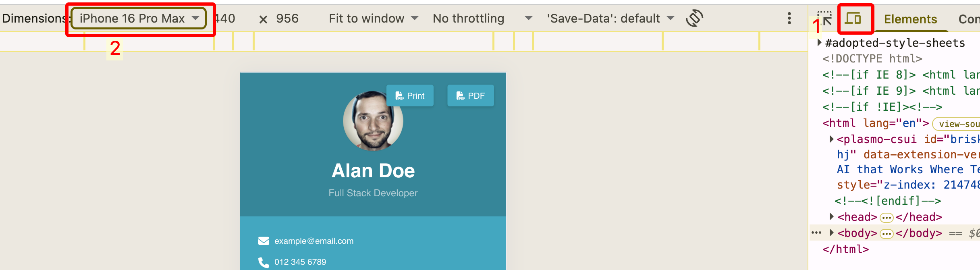Click the PDF download button
Screen dimensions: 980x270
point(470,96)
